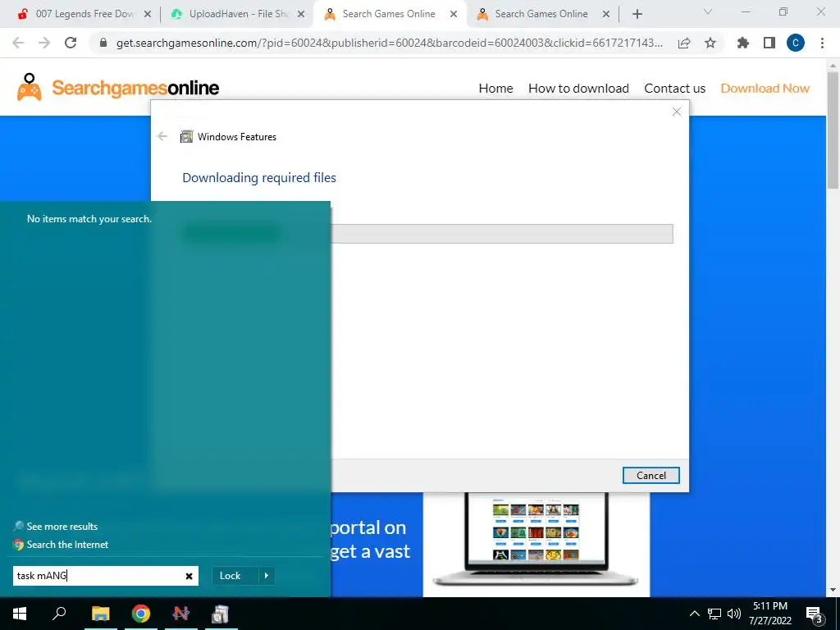
Task: Click the browser back arrow
Action: pos(18,43)
